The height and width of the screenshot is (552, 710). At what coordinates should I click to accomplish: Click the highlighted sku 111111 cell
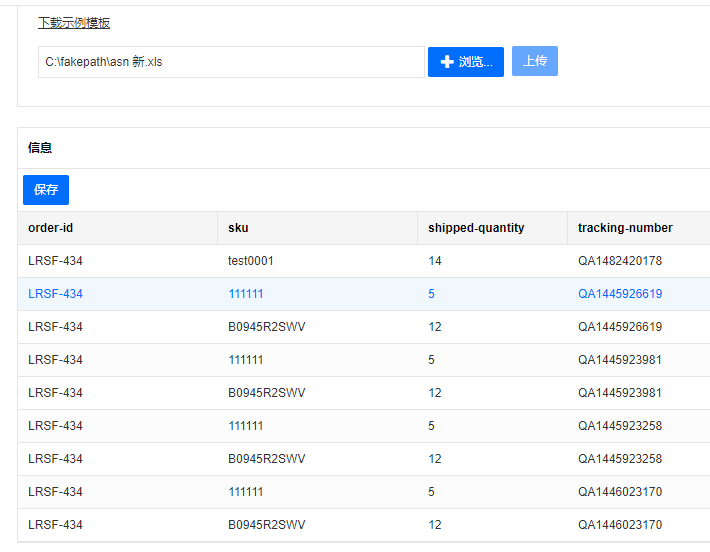pyautogui.click(x=246, y=294)
